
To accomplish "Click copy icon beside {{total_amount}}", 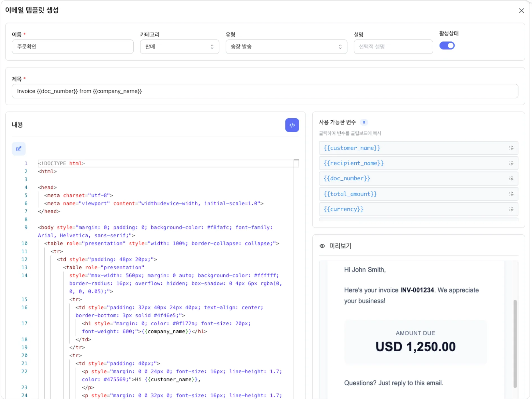I will pyautogui.click(x=511, y=194).
